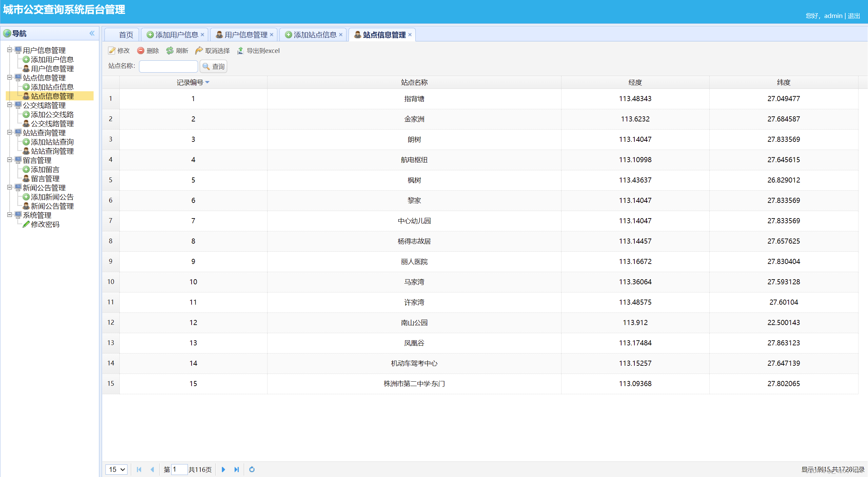Open 添加站点信息 in navigation tree
Image resolution: width=868 pixels, height=477 pixels.
52,87
